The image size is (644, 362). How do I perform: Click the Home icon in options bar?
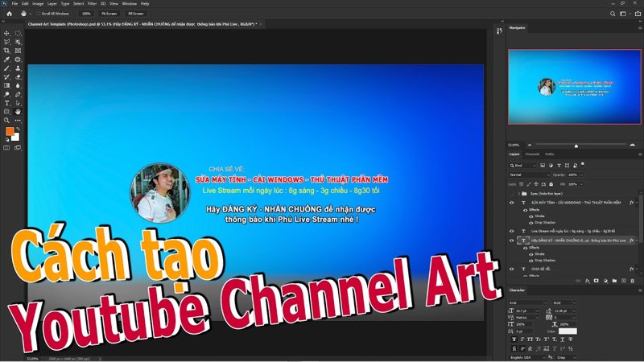tap(9, 14)
